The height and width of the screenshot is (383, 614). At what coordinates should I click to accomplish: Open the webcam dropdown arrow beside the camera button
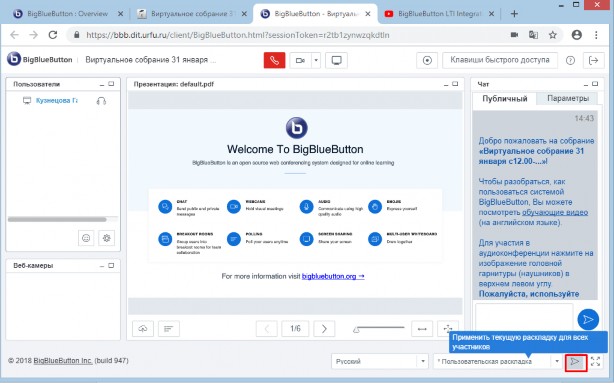316,60
